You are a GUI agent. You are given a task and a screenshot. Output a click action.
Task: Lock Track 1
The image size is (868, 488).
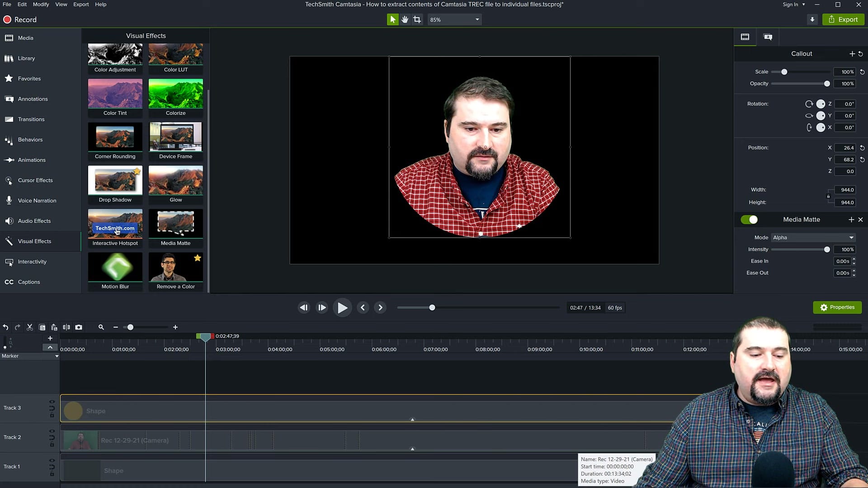tap(52, 474)
